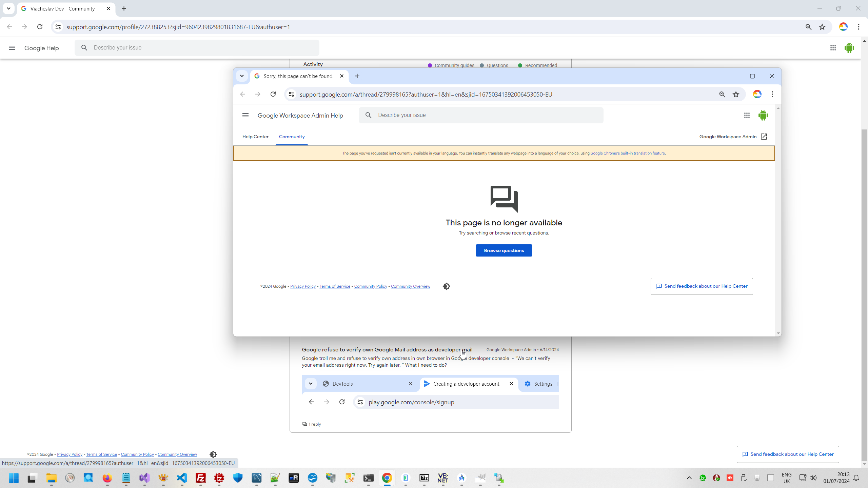
Task: Click the Android avatar in Google Help header
Action: [849, 48]
